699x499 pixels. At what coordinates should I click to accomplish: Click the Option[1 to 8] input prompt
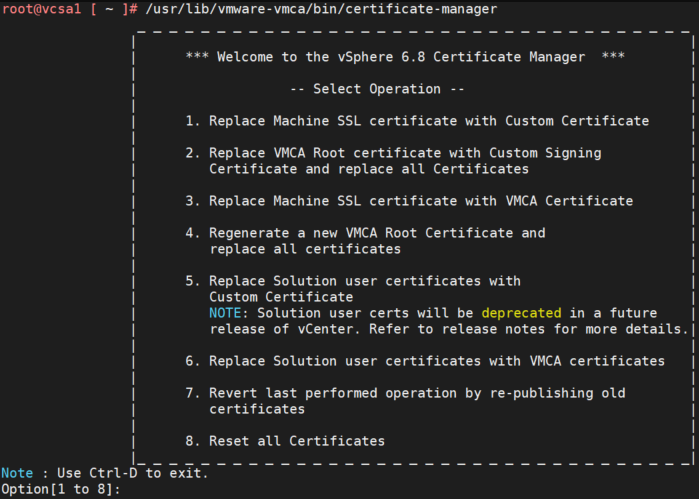coord(62,489)
